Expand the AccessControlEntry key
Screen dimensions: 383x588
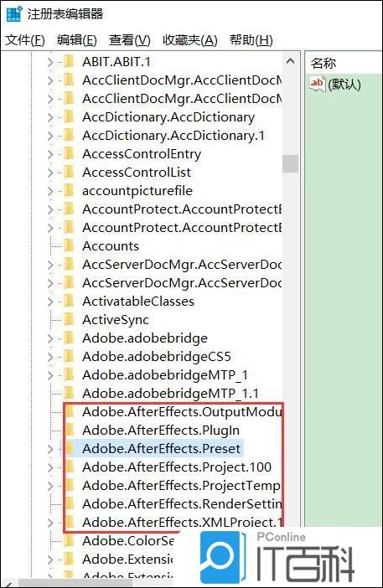[50, 154]
